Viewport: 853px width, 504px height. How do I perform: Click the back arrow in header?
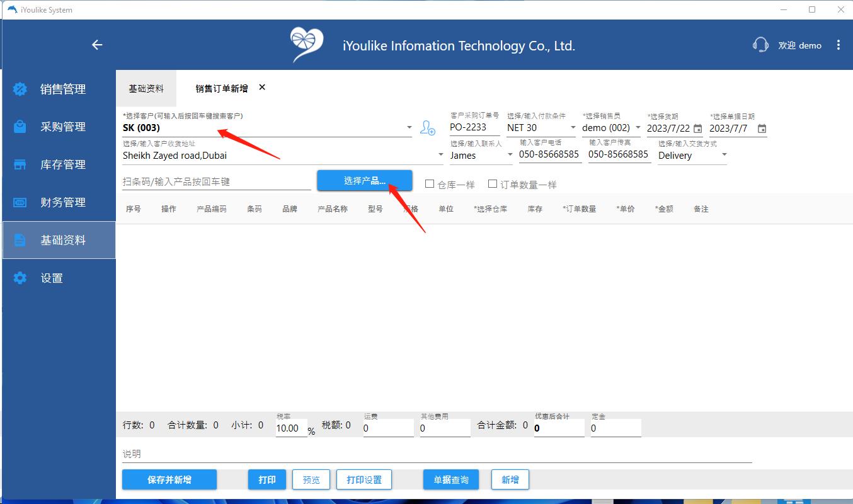pyautogui.click(x=97, y=45)
